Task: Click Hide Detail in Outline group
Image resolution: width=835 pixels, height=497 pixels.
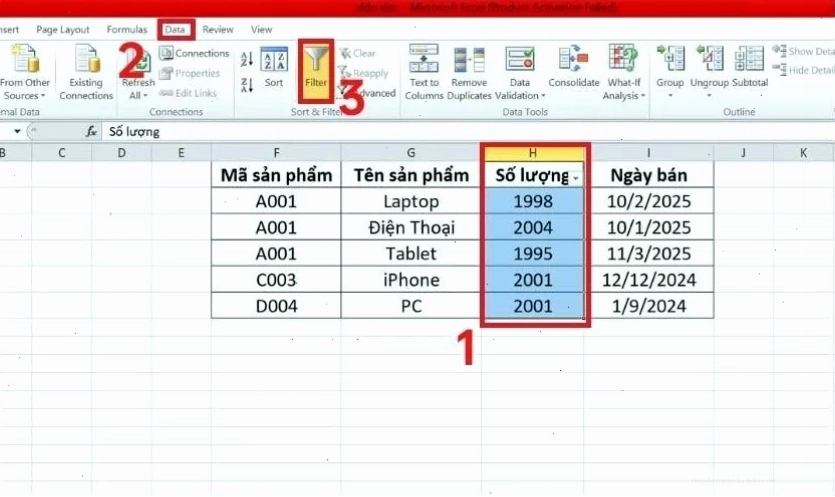Action: click(803, 70)
